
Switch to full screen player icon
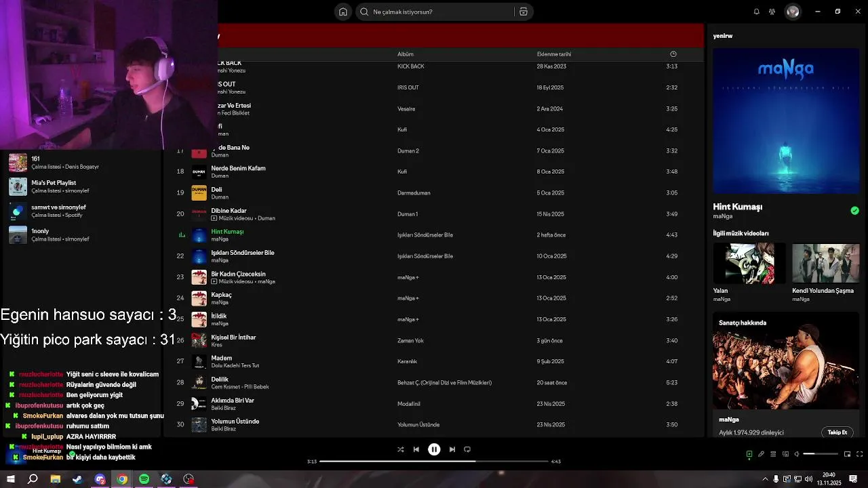pyautogui.click(x=860, y=454)
